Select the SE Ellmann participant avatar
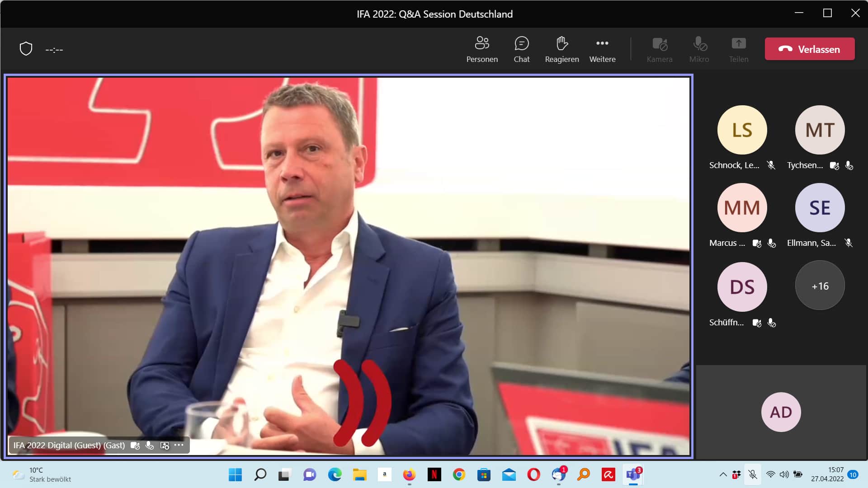Screen dimensions: 868x488 pos(820,208)
